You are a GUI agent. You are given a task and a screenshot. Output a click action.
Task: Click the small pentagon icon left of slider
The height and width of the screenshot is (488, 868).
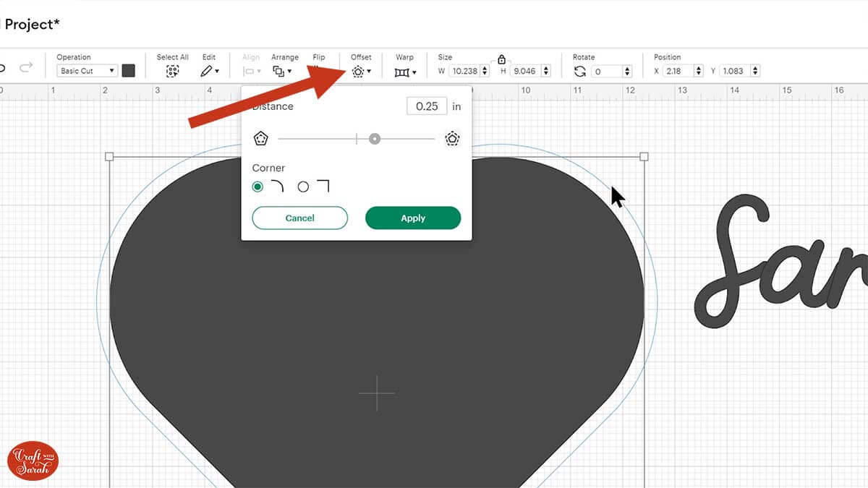click(260, 138)
